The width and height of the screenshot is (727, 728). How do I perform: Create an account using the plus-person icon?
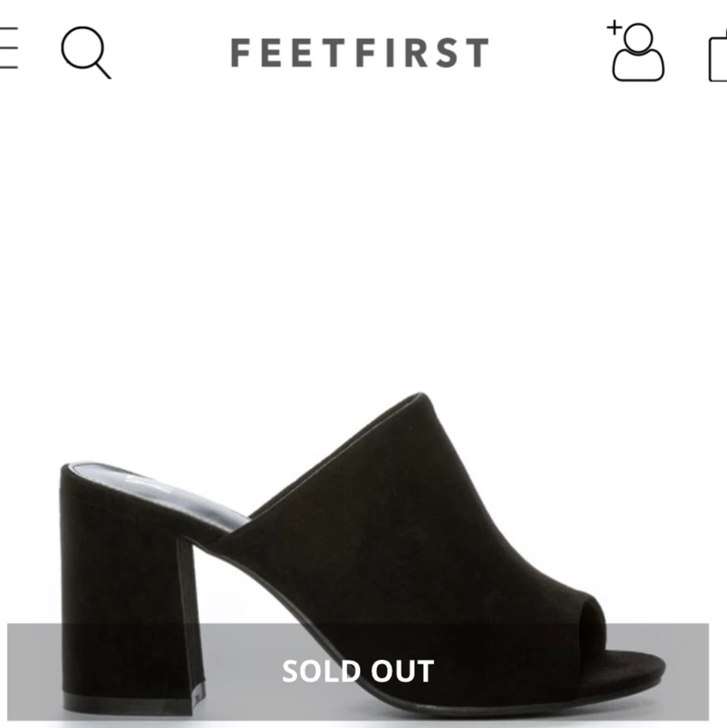[637, 52]
